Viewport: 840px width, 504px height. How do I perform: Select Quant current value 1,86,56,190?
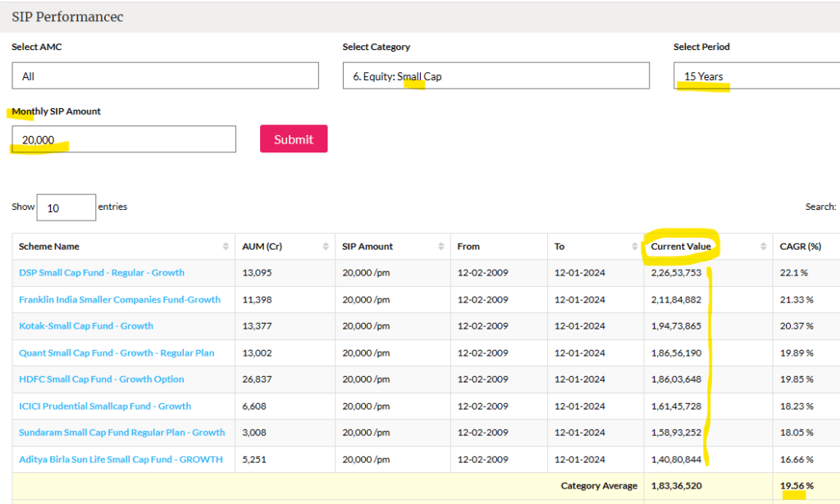[676, 353]
